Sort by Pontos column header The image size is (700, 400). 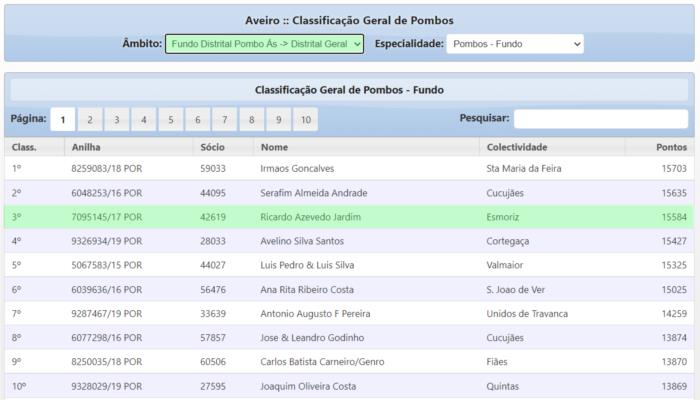point(670,147)
